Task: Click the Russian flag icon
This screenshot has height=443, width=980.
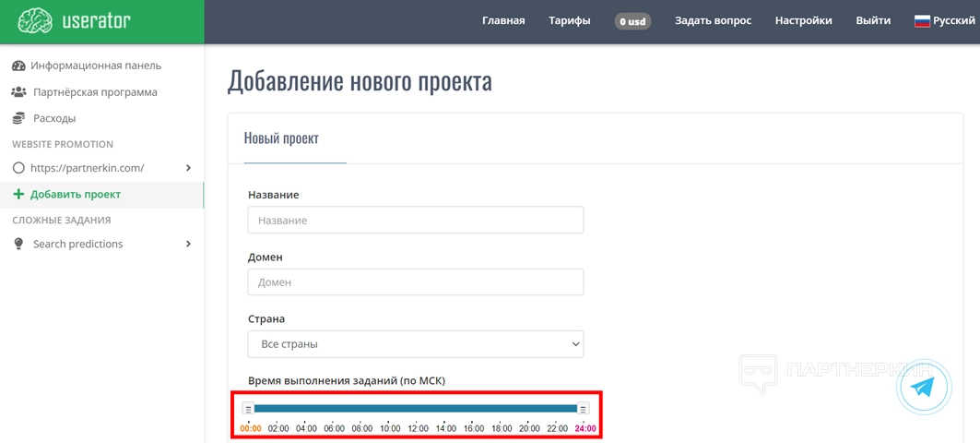Action: pyautogui.click(x=922, y=20)
